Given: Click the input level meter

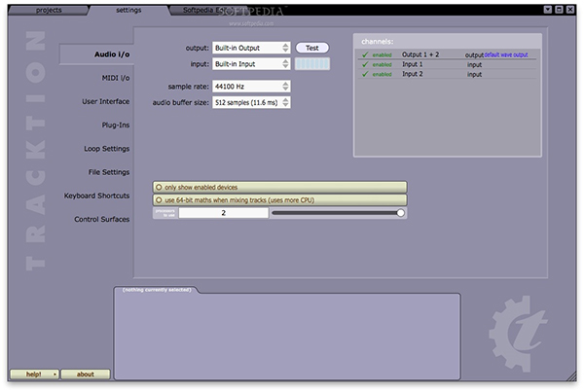Looking at the screenshot, I should pyautogui.click(x=312, y=64).
